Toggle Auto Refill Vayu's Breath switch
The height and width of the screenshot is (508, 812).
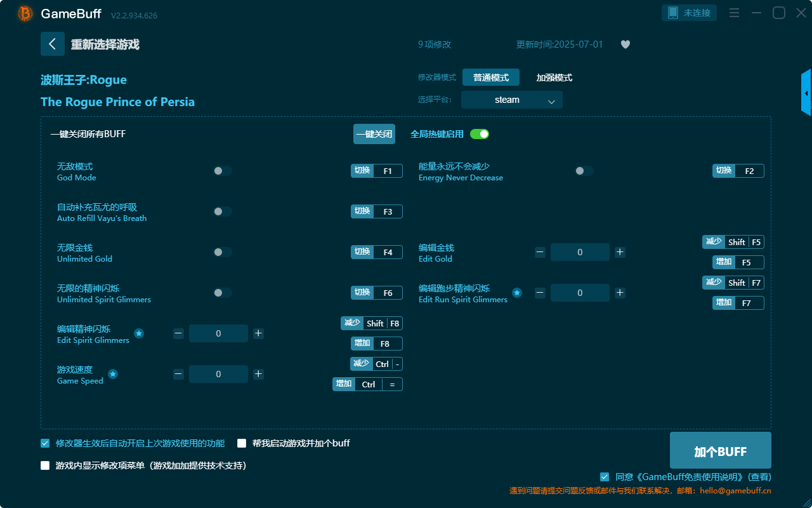pos(223,211)
